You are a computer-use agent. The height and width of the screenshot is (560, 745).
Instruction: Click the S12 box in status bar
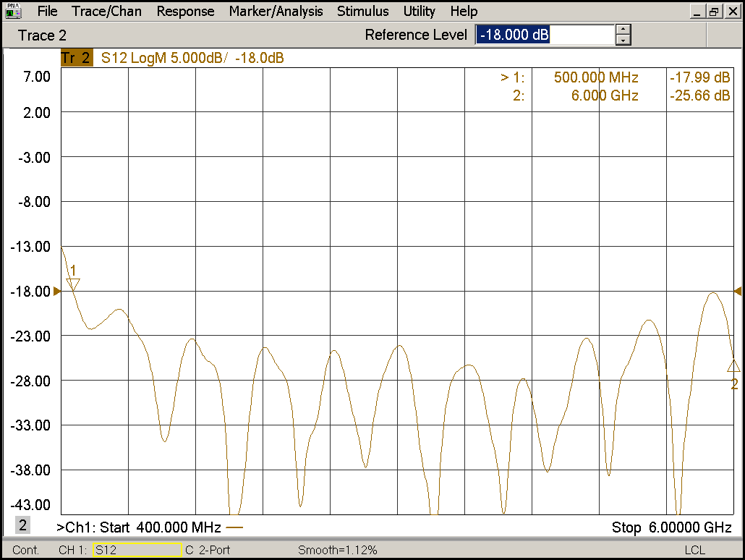pos(137,551)
